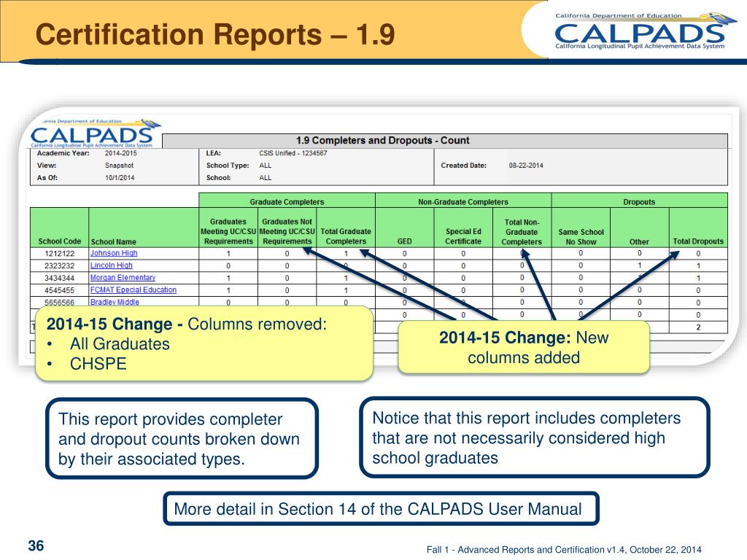The width and height of the screenshot is (747, 560).
Task: Click the 'Notice that this report includes' box
Action: [x=535, y=437]
